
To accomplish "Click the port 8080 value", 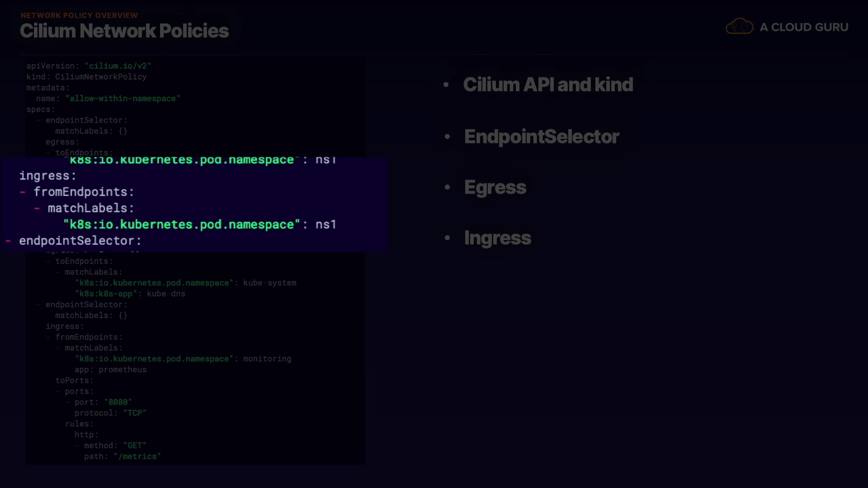I will 118,402.
